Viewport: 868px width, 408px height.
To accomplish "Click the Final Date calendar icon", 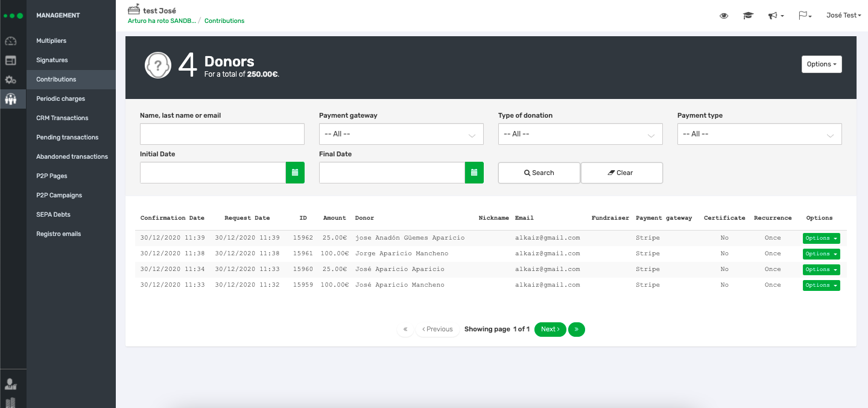I will coord(474,173).
